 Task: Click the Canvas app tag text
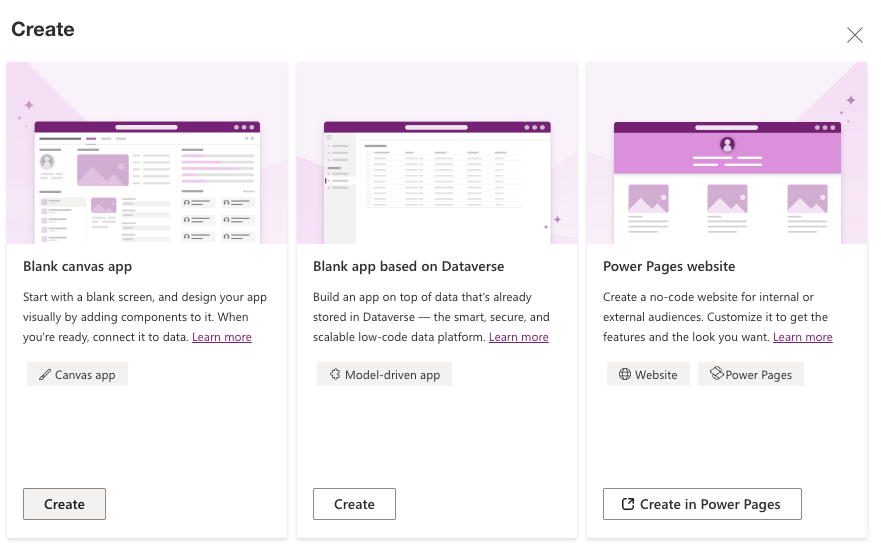click(85, 375)
